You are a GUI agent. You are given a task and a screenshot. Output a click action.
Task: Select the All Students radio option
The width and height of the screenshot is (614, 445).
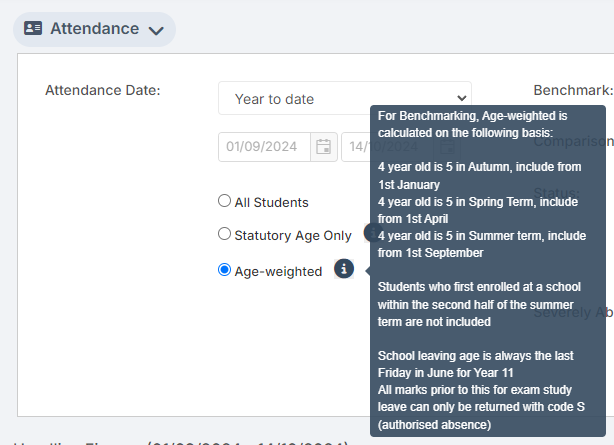tap(225, 201)
